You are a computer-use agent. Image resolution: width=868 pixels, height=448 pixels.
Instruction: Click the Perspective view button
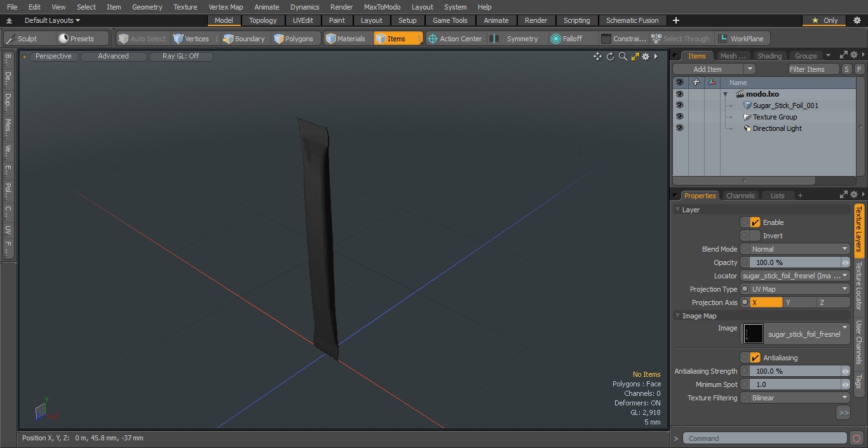pos(53,56)
